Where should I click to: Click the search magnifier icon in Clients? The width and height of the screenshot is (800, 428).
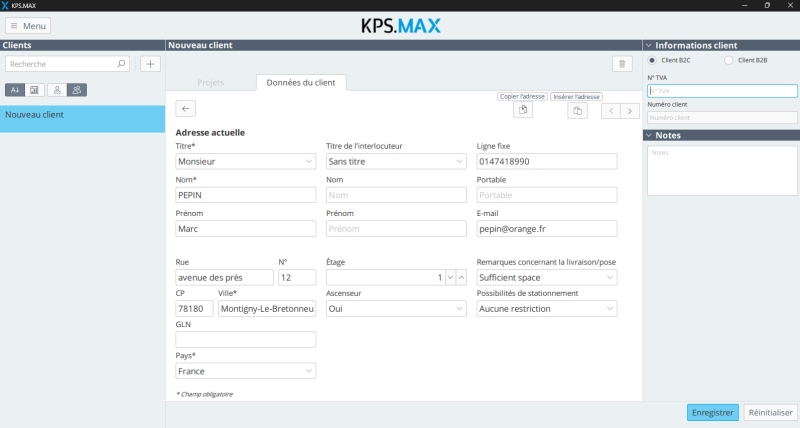121,64
